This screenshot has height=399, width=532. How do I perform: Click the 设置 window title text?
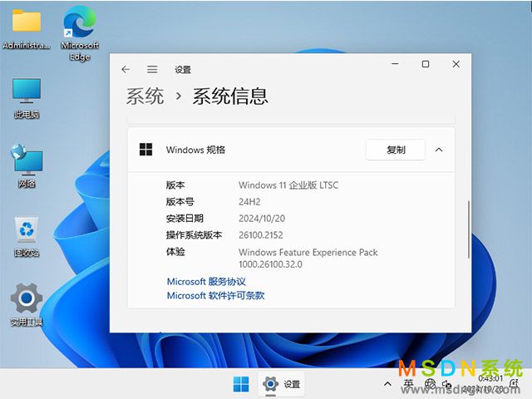(x=183, y=70)
